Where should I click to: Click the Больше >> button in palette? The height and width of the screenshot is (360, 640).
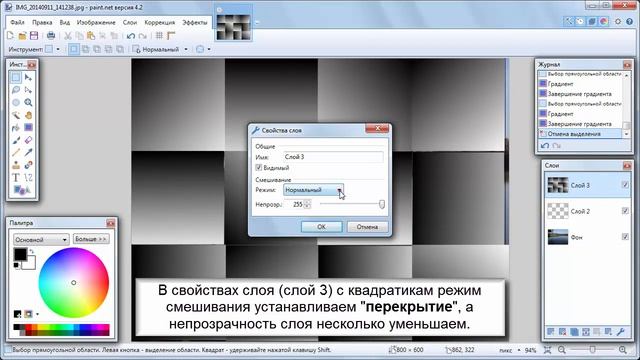pyautogui.click(x=91, y=239)
